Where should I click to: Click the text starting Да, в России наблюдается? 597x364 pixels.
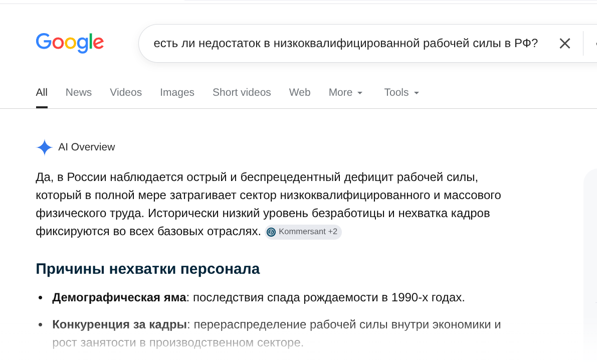tap(268, 204)
